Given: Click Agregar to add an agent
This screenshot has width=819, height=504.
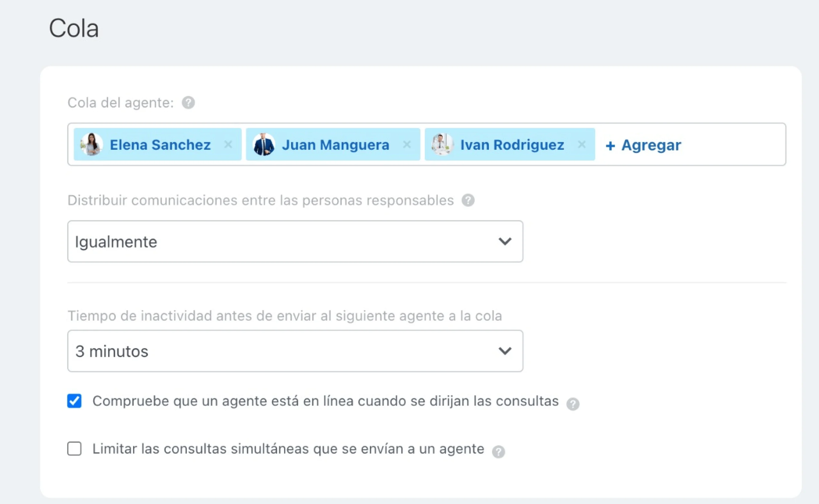Looking at the screenshot, I should pyautogui.click(x=643, y=145).
